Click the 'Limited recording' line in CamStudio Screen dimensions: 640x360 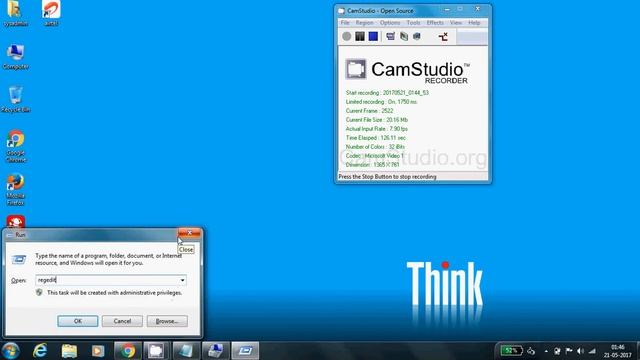click(x=381, y=102)
